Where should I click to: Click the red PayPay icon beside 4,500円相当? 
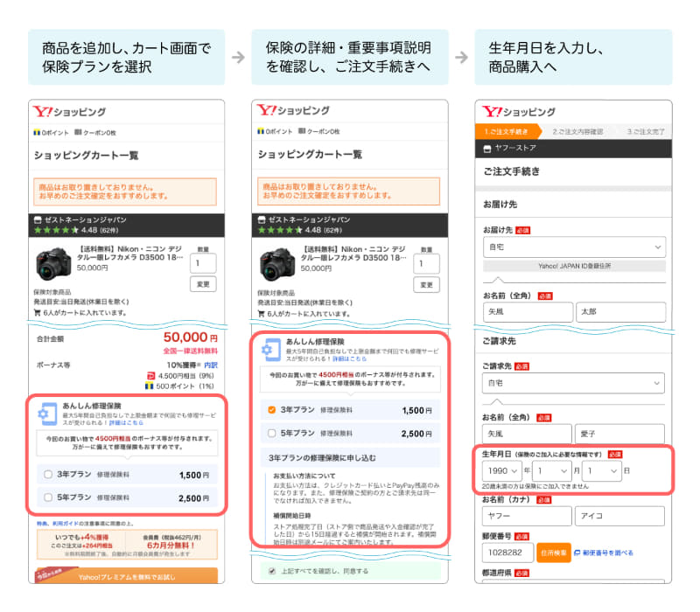(x=150, y=374)
